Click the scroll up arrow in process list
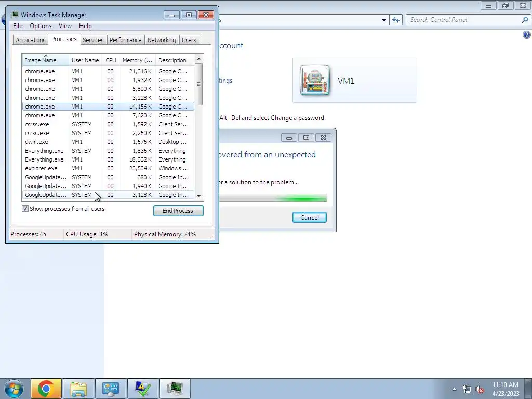This screenshot has height=399, width=532. 199,59
